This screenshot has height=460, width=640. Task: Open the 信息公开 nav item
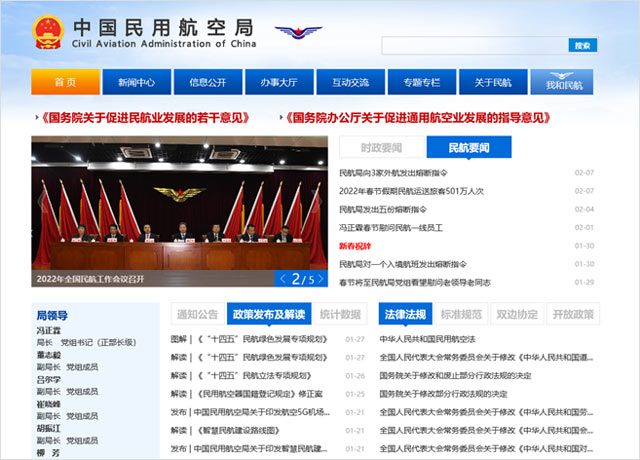click(208, 82)
